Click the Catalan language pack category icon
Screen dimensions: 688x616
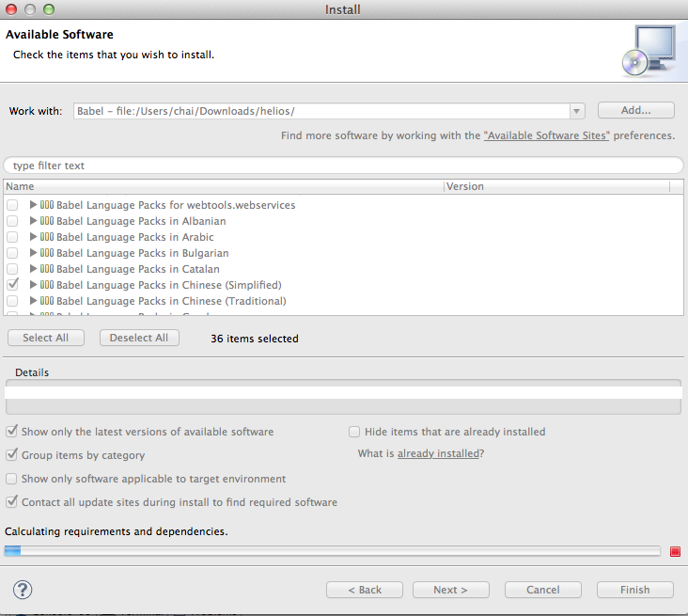tap(47, 269)
